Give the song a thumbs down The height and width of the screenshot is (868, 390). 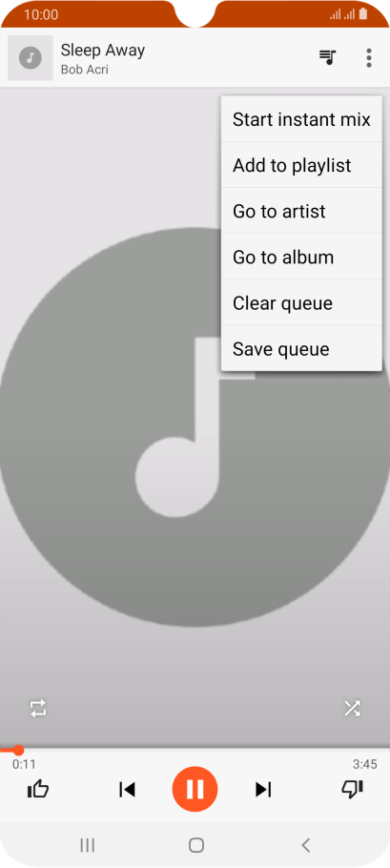352,789
